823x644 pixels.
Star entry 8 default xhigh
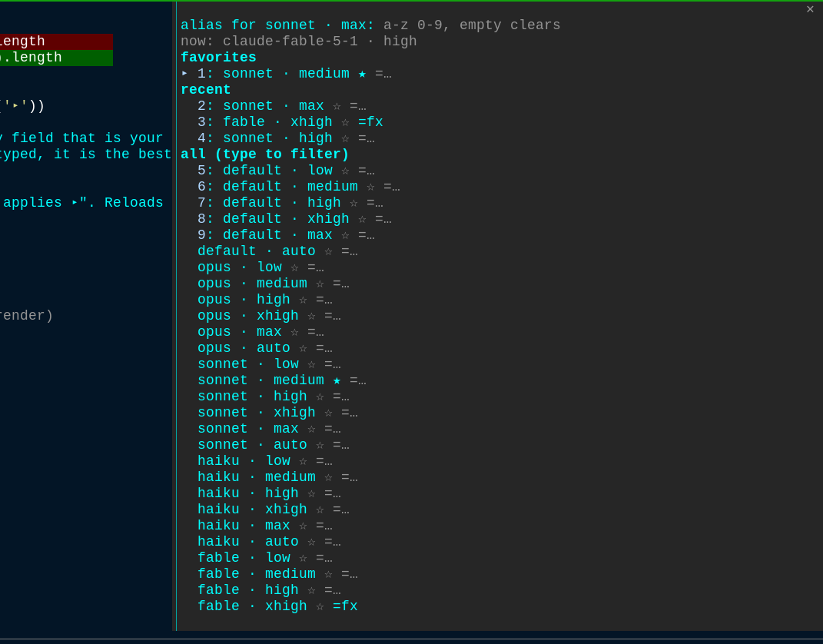[x=362, y=219]
